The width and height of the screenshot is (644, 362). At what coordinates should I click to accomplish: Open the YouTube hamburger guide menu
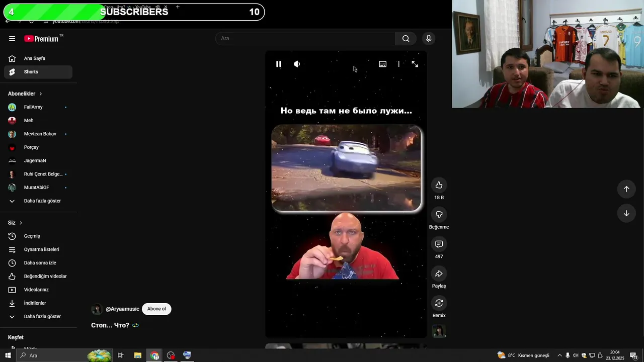click(12, 39)
